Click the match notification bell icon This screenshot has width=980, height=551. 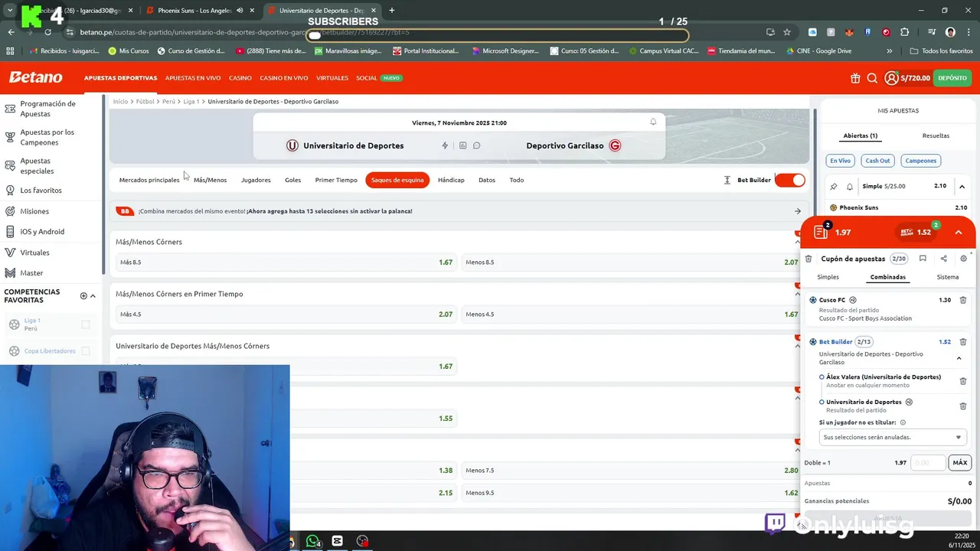653,122
